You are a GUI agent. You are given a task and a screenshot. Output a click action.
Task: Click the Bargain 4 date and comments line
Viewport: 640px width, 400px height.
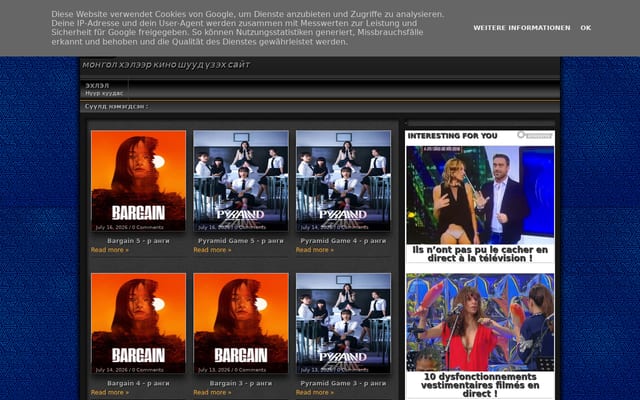click(x=129, y=370)
